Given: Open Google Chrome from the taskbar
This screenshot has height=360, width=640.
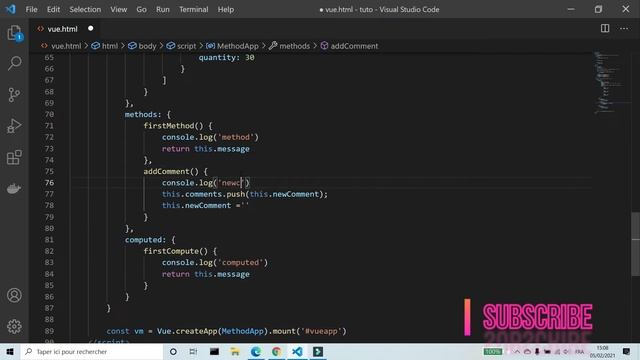Looking at the screenshot, I should (x=277, y=351).
